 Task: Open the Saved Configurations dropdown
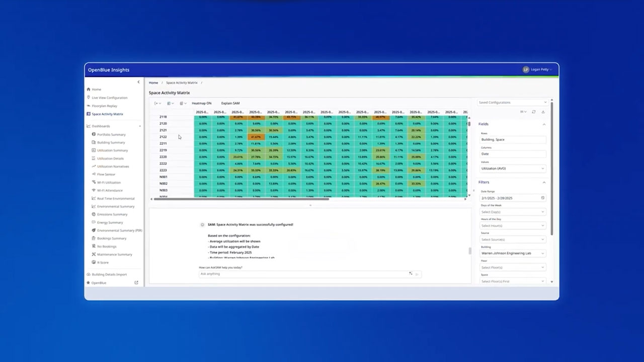coord(512,103)
